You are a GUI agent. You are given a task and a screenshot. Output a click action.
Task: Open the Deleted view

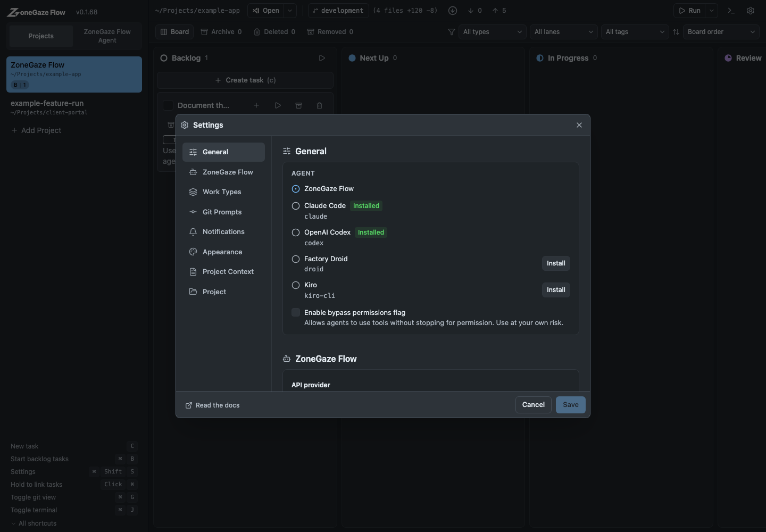click(274, 32)
